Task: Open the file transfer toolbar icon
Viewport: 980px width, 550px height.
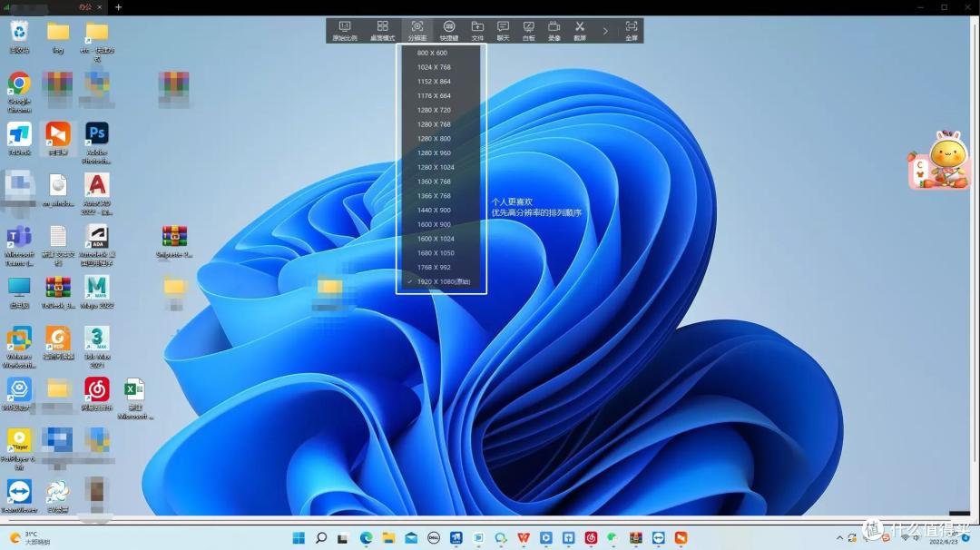Action: (x=477, y=30)
